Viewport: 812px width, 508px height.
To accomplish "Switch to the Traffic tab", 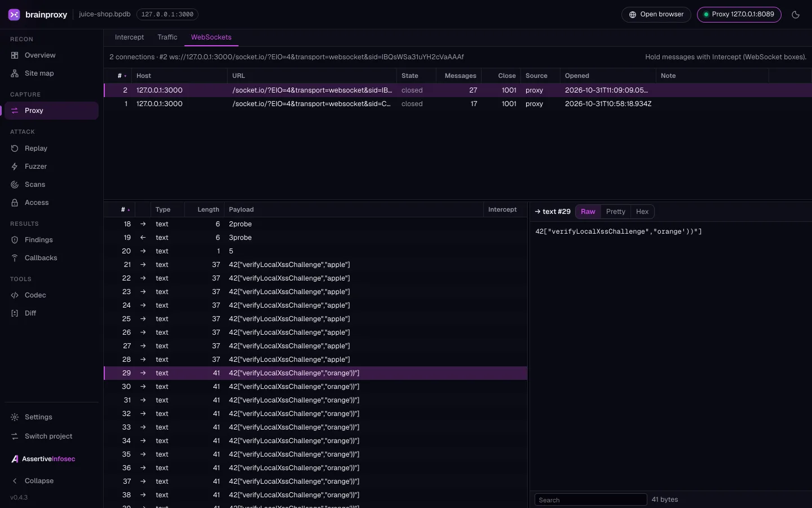I will pyautogui.click(x=167, y=37).
